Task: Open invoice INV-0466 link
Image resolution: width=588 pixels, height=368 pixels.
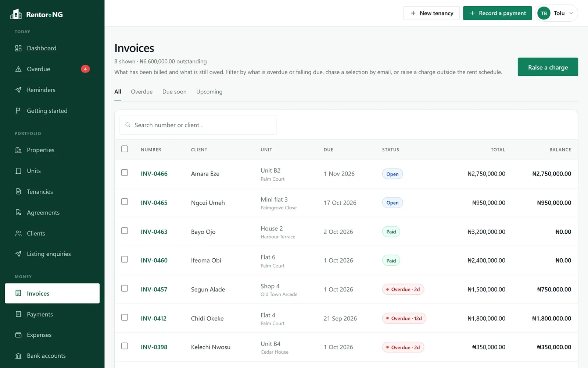Action: [154, 174]
